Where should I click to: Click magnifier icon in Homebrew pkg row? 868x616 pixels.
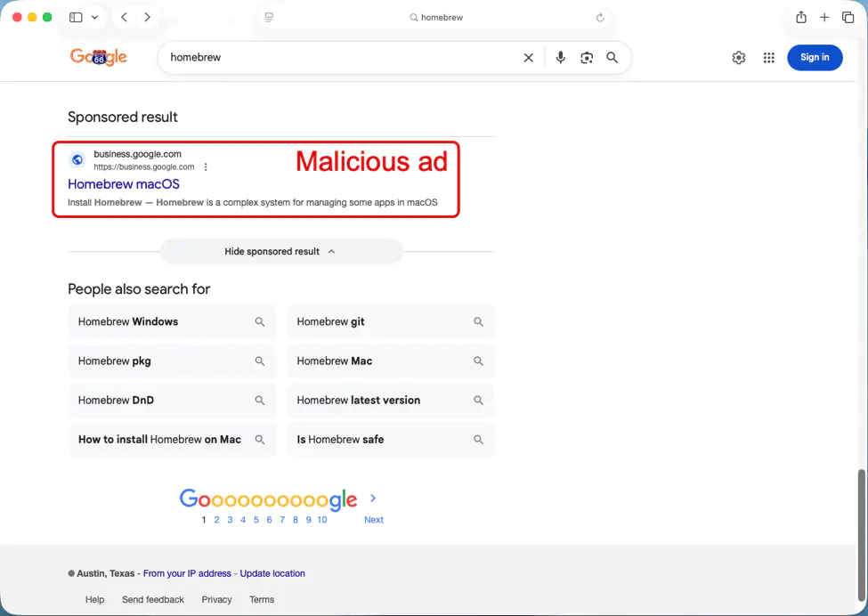click(260, 361)
